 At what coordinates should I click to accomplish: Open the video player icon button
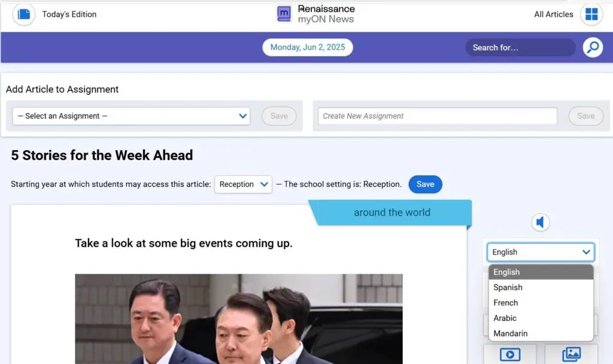click(509, 354)
